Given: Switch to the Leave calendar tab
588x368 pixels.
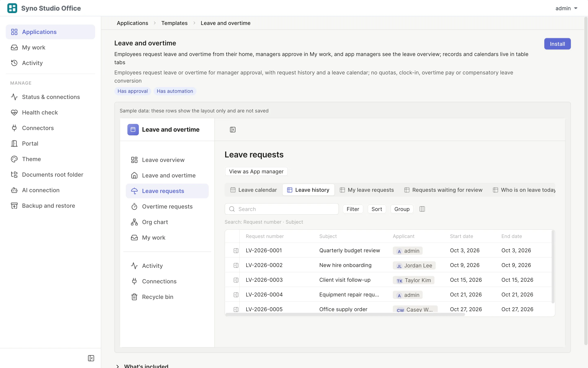Looking at the screenshot, I should click(253, 190).
